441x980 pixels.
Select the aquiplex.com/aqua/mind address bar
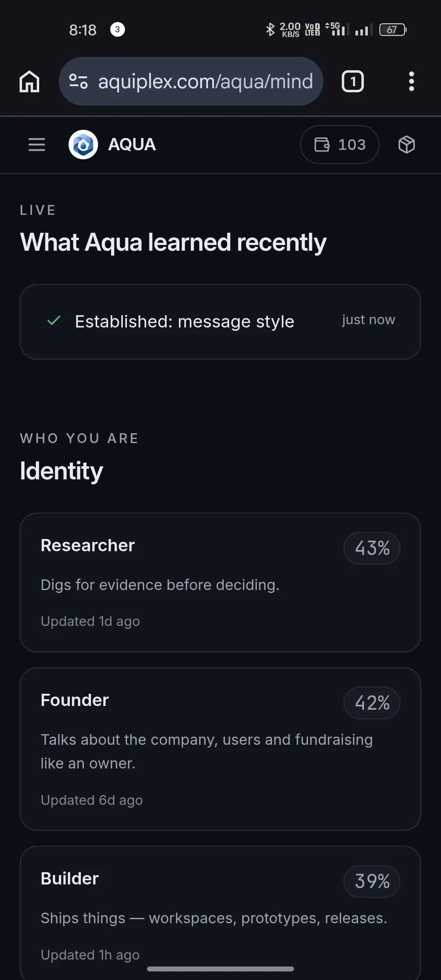(x=191, y=81)
